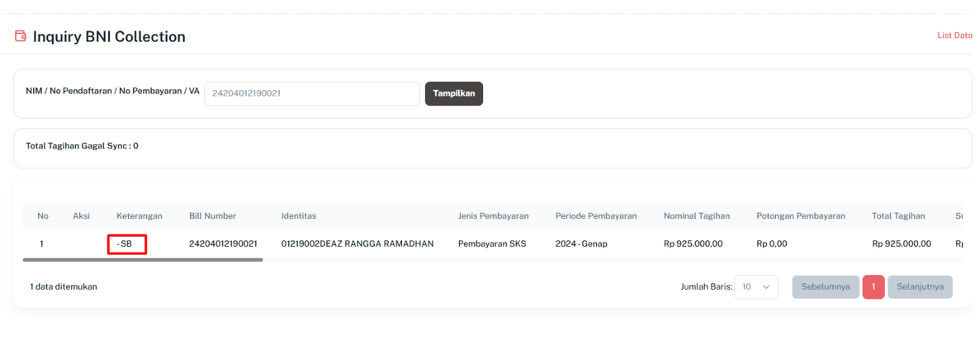Select the DEAZ RANGGA RAMADHAN identity cell

[357, 243]
